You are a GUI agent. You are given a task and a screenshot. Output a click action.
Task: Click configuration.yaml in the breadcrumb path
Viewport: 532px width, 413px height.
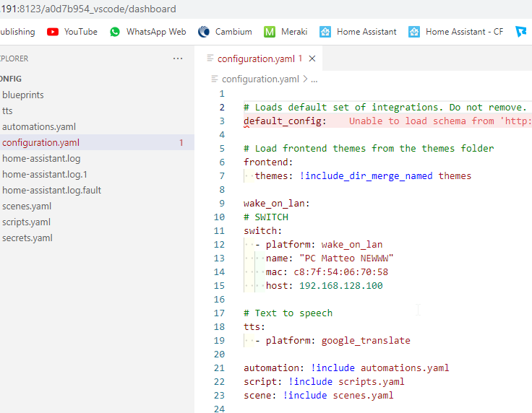(259, 79)
